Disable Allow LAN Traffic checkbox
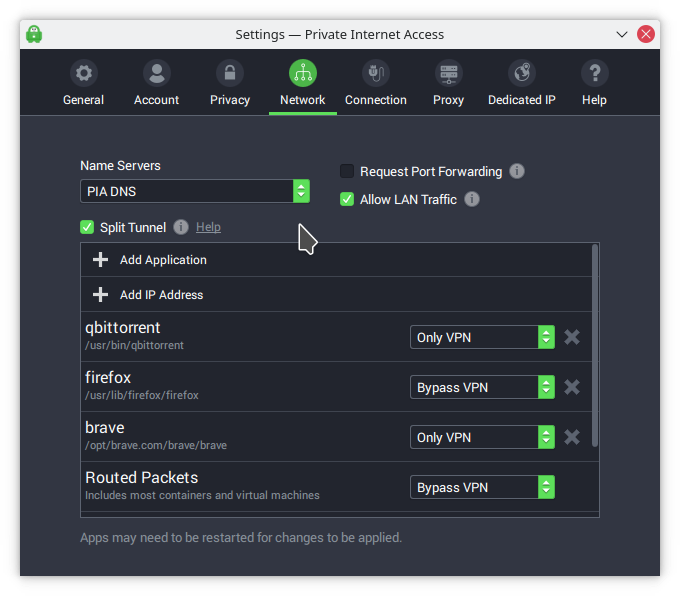 click(x=347, y=199)
